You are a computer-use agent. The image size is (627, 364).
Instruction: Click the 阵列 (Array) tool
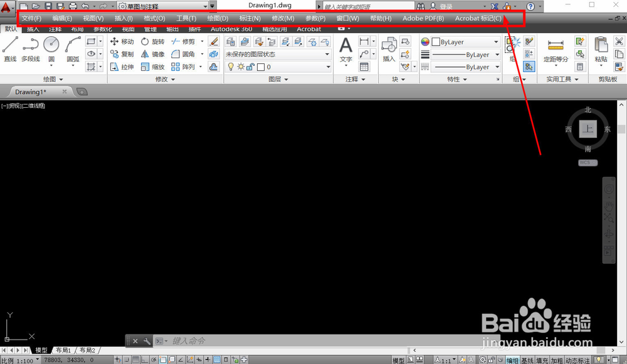point(183,67)
